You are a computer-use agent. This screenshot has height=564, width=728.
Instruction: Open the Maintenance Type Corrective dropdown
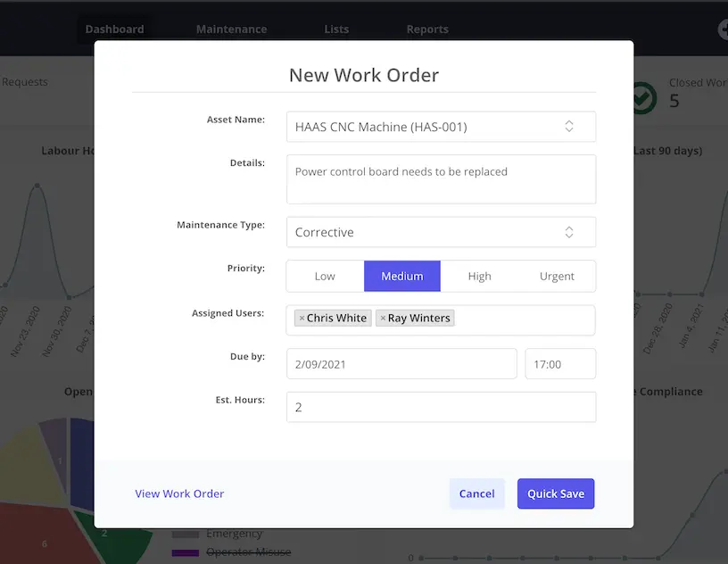point(441,232)
